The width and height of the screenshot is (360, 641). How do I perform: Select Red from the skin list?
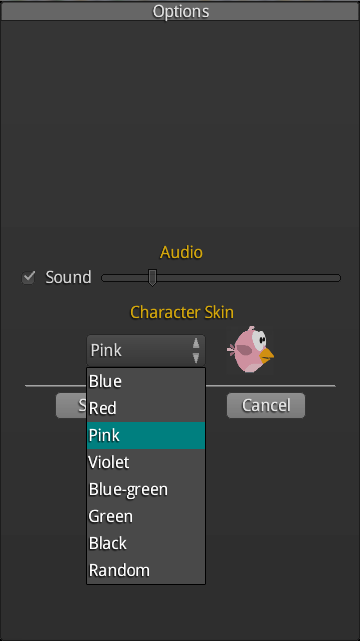coord(146,408)
